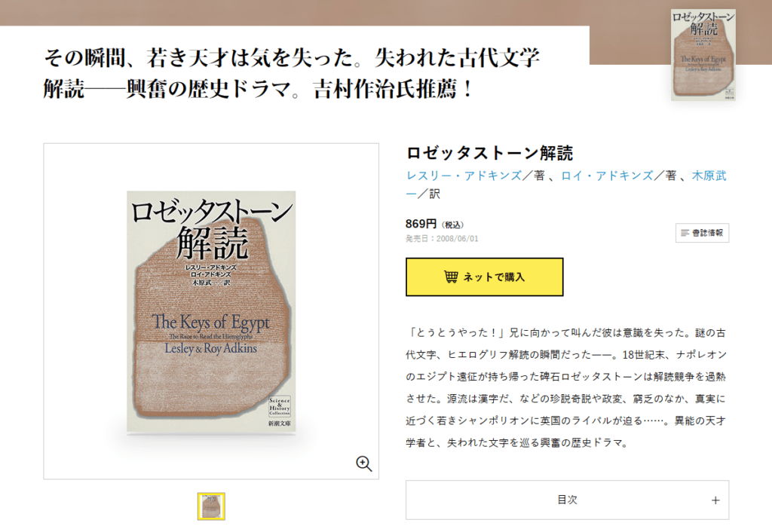Click the large Rosetta Stone book cover image
The height and width of the screenshot is (532, 772).
(x=211, y=311)
